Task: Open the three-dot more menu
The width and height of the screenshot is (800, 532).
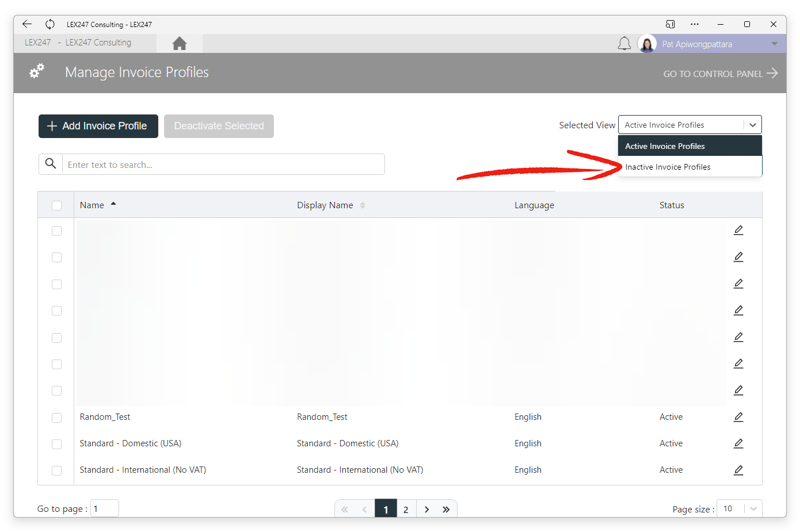Action: 695,24
